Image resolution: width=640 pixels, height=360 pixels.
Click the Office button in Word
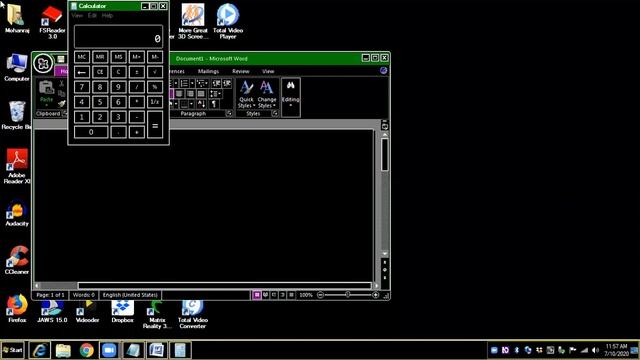(x=43, y=63)
